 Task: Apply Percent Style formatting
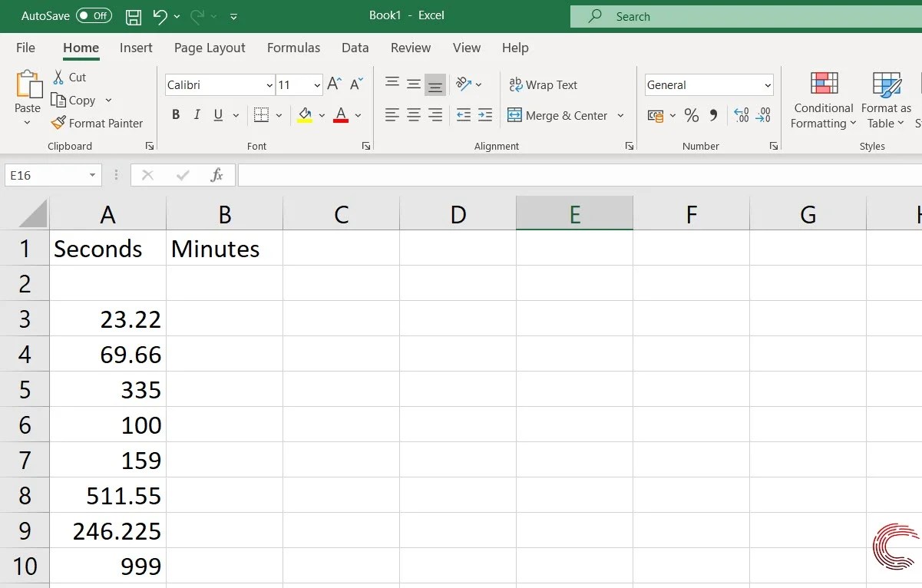[692, 115]
